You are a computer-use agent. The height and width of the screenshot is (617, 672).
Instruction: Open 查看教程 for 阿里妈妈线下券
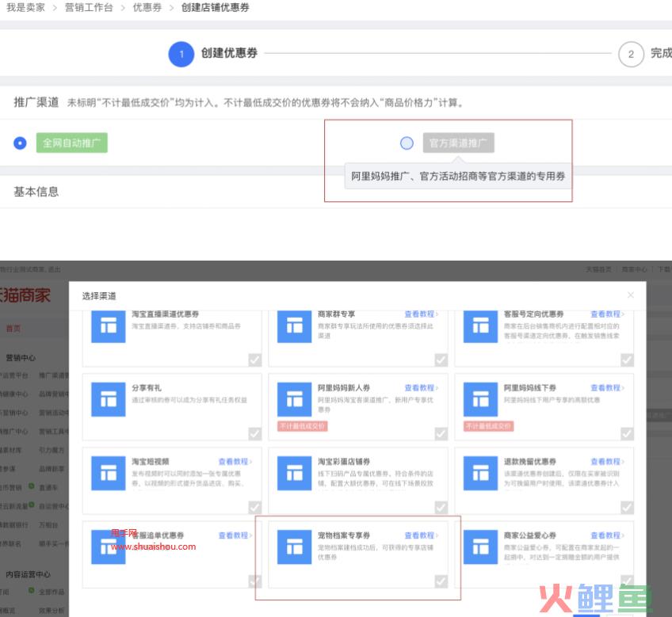(607, 388)
